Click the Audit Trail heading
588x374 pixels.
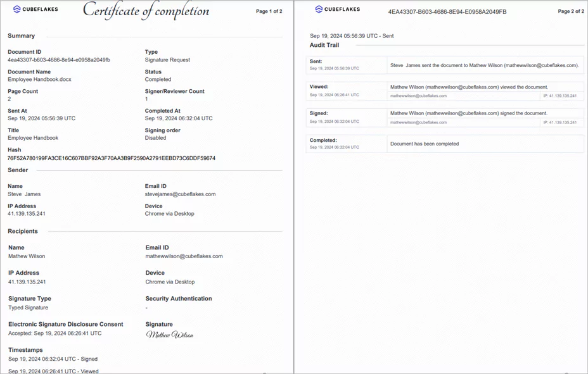pyautogui.click(x=324, y=45)
